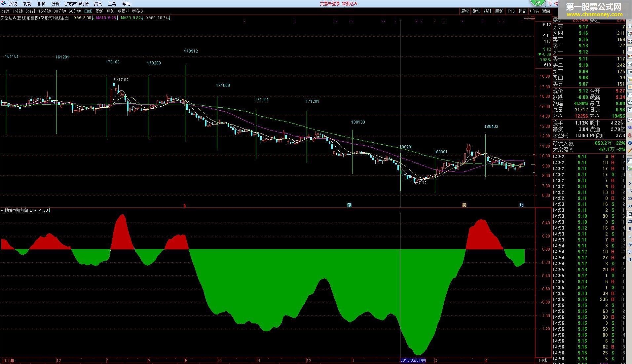Click the 日线 label at bottom right
632x364 pixels.
tap(543, 360)
